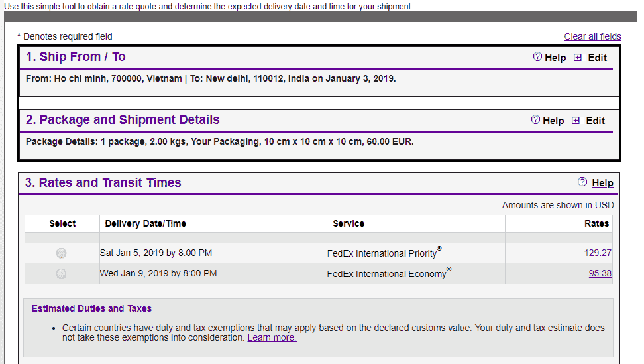Click the Ship From / To section heading
The height and width of the screenshot is (364, 644).
76,57
